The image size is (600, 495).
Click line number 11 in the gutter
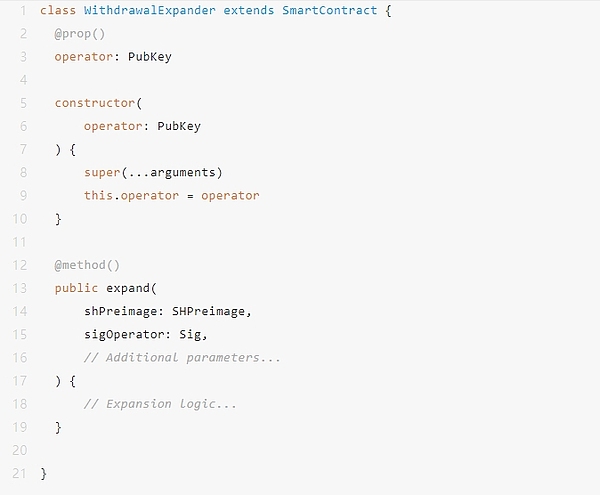pyautogui.click(x=20, y=242)
